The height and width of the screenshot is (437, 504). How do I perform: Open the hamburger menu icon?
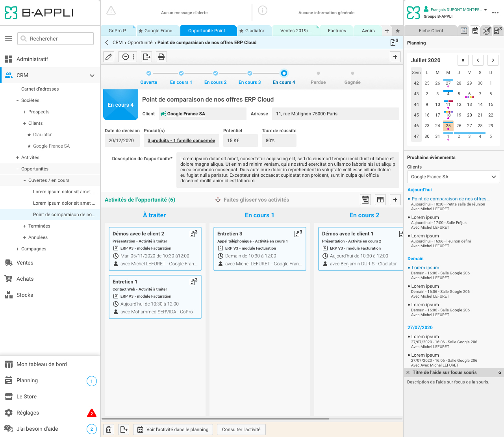pyautogui.click(x=9, y=39)
